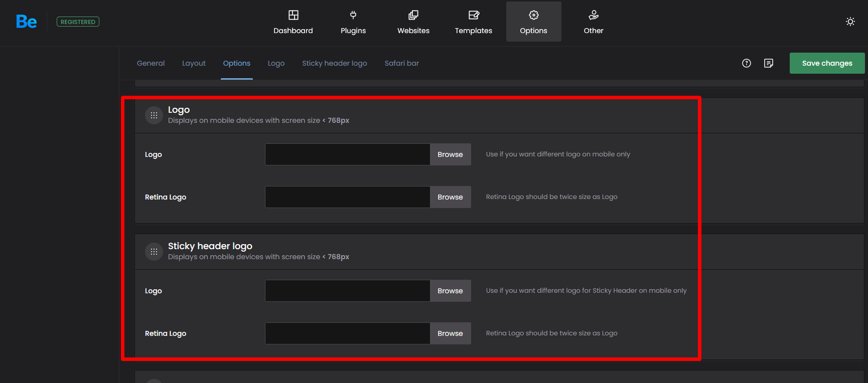Click Retina Logo input in Logo section

point(348,197)
